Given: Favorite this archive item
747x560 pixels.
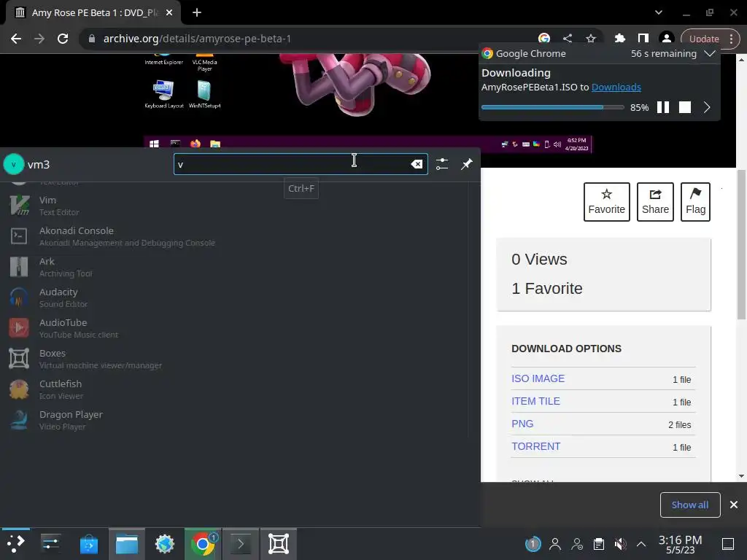Looking at the screenshot, I should click(x=606, y=202).
